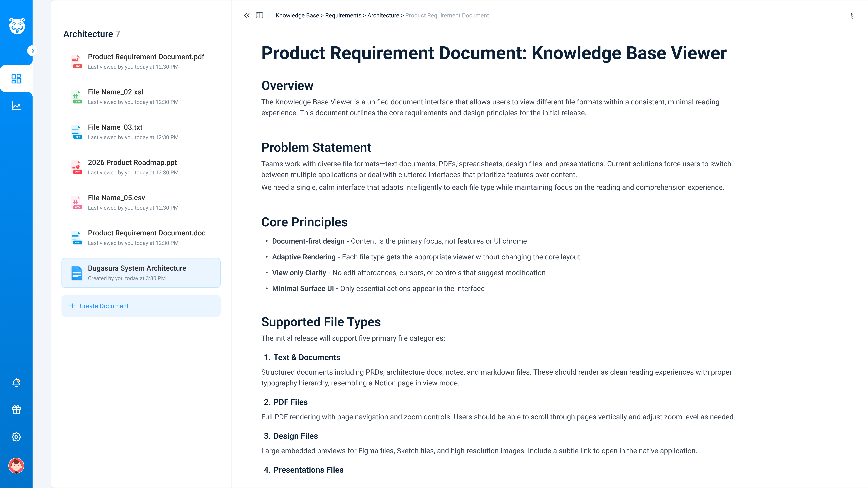868x488 pixels.
Task: Navigate to Knowledge Base breadcrumb
Action: (x=297, y=15)
